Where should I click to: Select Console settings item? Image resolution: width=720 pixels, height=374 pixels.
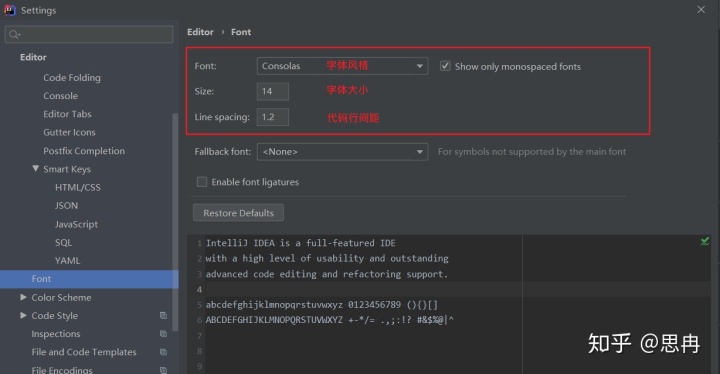coord(61,96)
